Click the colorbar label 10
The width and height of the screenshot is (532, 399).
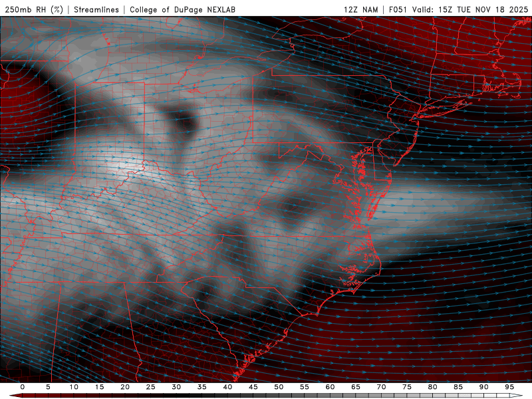point(74,387)
